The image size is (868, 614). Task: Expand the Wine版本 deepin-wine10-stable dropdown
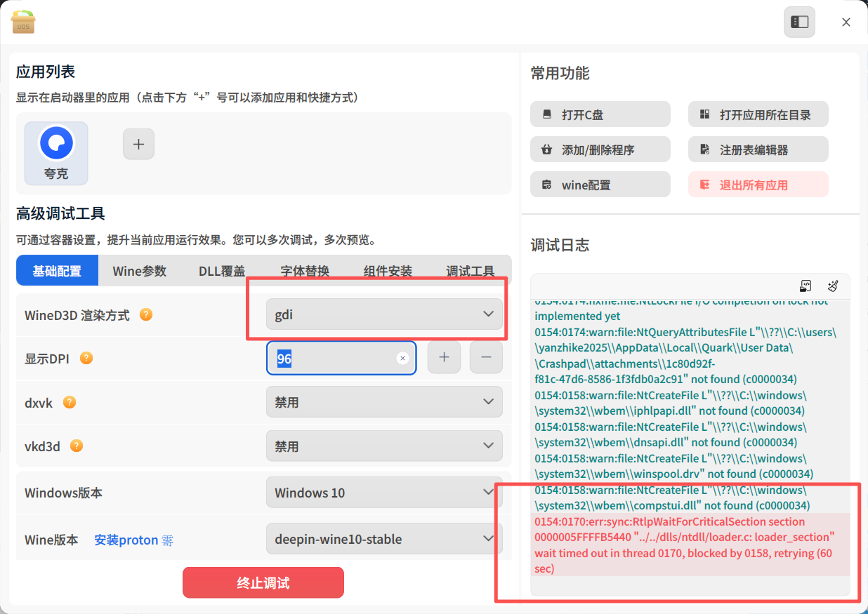(384, 539)
